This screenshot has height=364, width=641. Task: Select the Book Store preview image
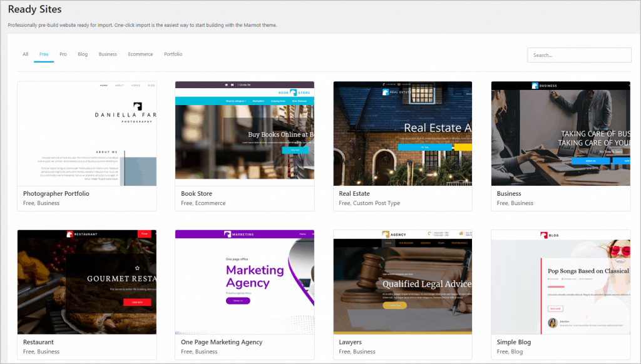click(x=245, y=133)
